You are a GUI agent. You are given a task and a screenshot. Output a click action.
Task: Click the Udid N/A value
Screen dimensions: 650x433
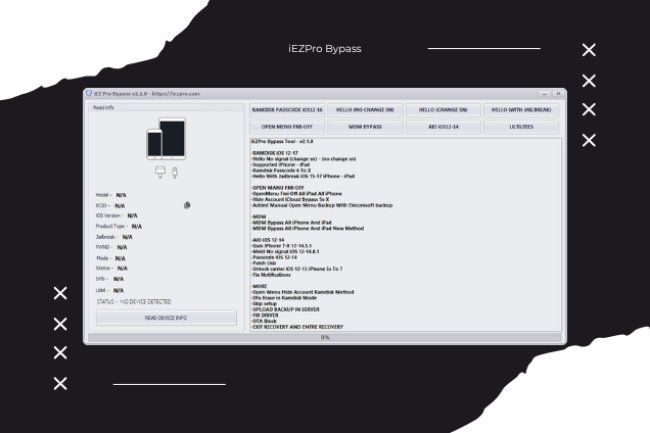pyautogui.click(x=118, y=290)
